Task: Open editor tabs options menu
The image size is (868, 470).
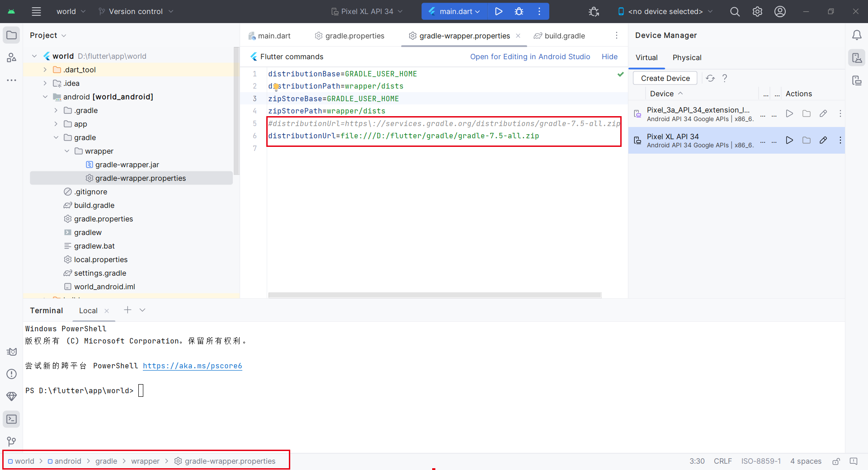Action: (617, 35)
